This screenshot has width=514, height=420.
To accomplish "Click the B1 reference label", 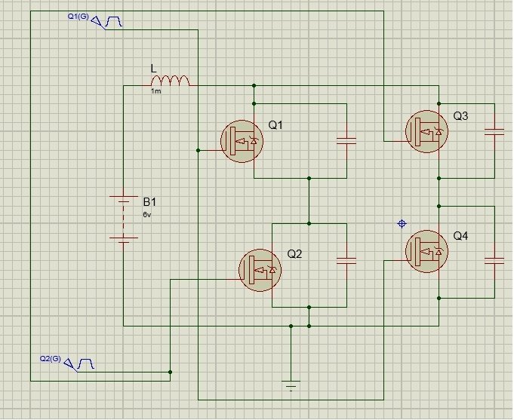I will (149, 202).
